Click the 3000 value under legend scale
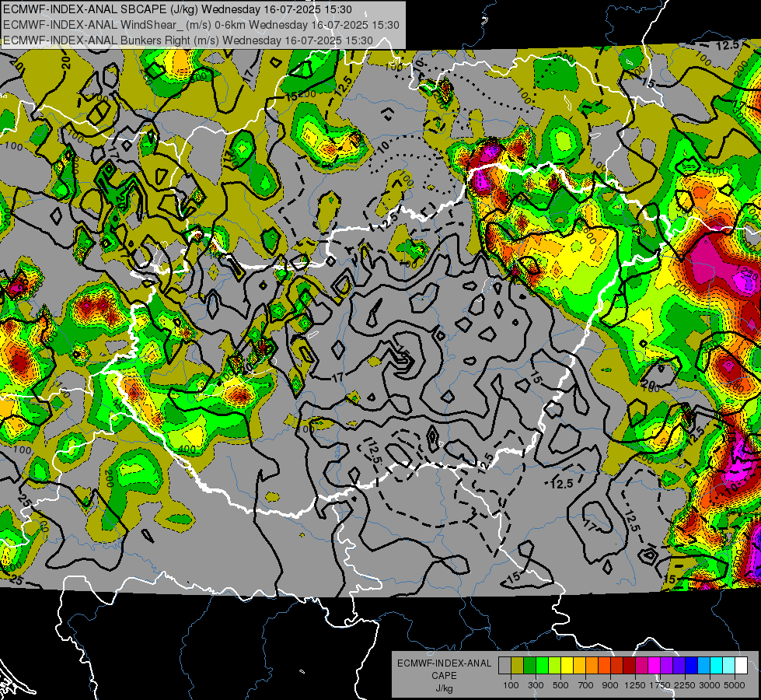The image size is (761, 700). pos(710,685)
